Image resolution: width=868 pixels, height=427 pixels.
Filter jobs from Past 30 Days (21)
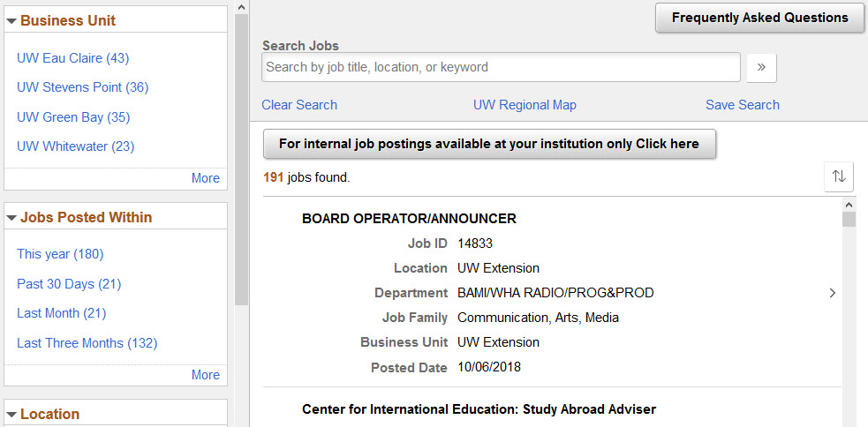(x=69, y=284)
